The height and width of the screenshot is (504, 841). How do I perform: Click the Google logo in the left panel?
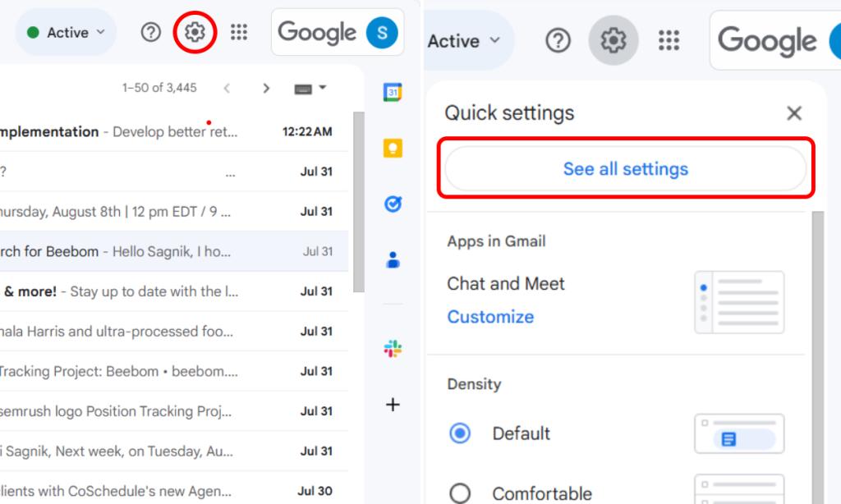pos(317,32)
